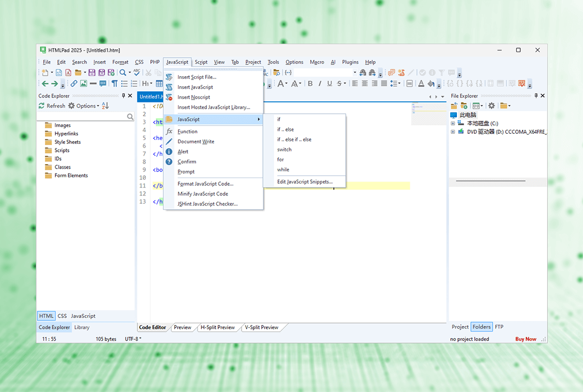The image size is (583, 392).
Task: Click the CSS checker orange icon
Action: (x=522, y=83)
